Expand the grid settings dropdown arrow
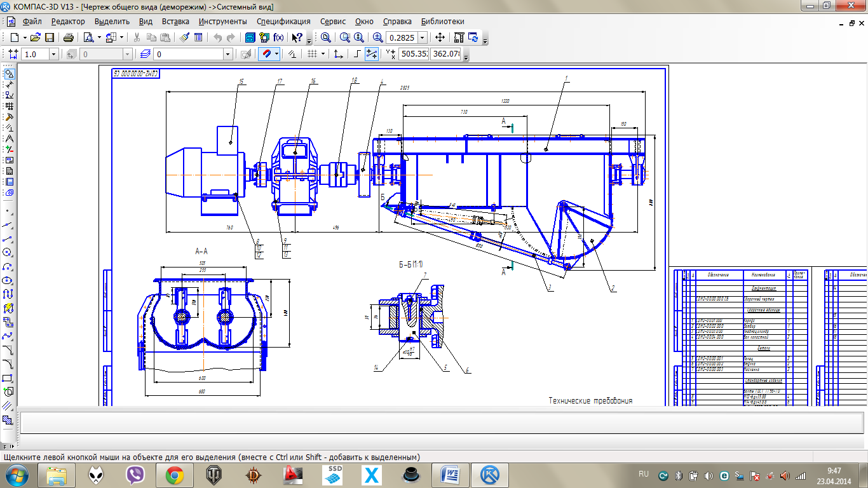Screen dimensions: 868x488 [323, 55]
